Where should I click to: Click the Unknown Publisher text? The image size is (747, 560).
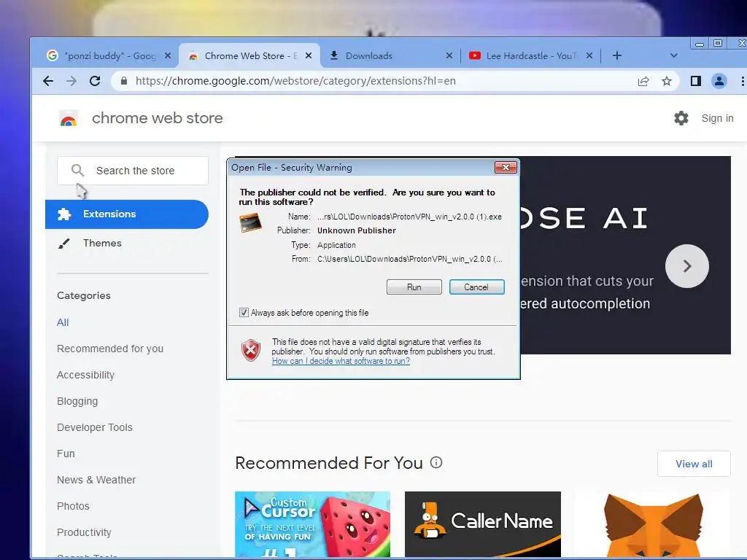(x=357, y=230)
